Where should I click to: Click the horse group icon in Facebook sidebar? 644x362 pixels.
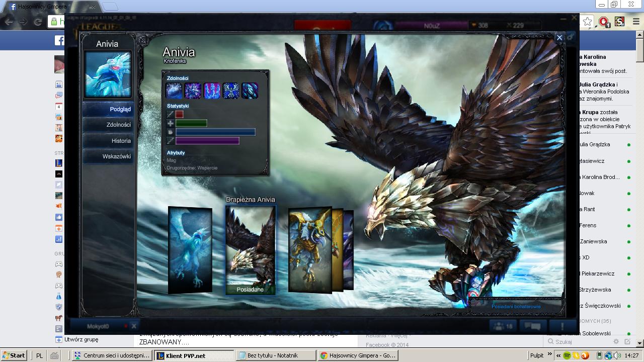coord(59,318)
